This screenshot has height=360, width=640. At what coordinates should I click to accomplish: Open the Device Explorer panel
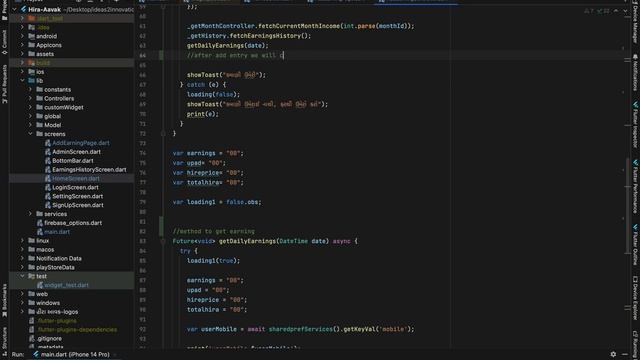click(x=635, y=298)
